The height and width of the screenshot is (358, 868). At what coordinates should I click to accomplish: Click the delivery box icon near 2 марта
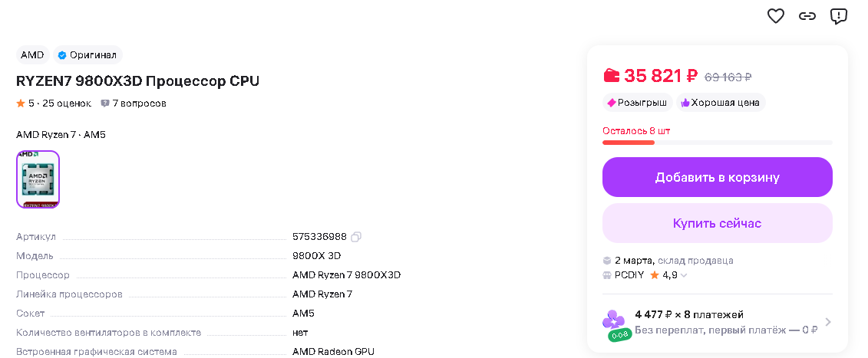[607, 261]
